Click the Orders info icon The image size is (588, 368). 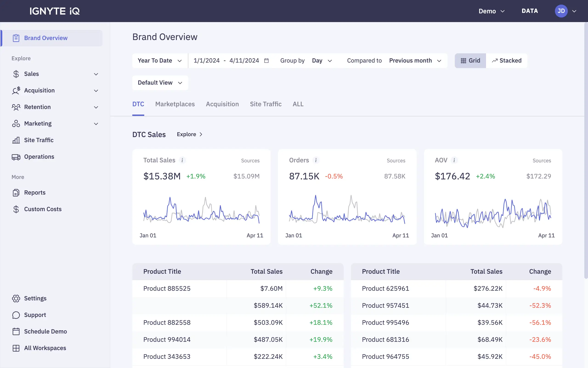pos(316,160)
